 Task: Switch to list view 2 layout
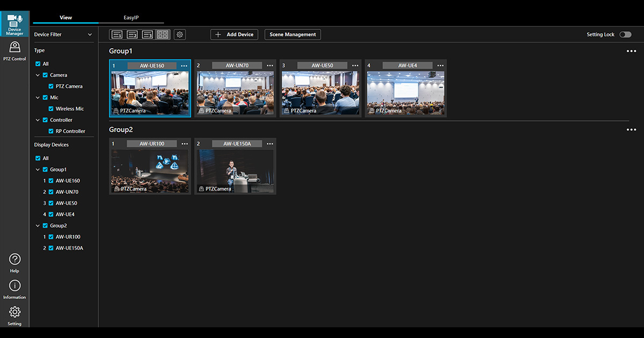[132, 34]
